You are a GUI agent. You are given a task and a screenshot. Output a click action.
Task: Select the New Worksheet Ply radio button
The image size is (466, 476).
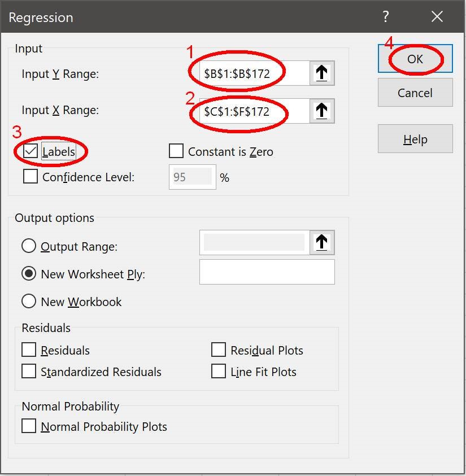click(x=29, y=274)
